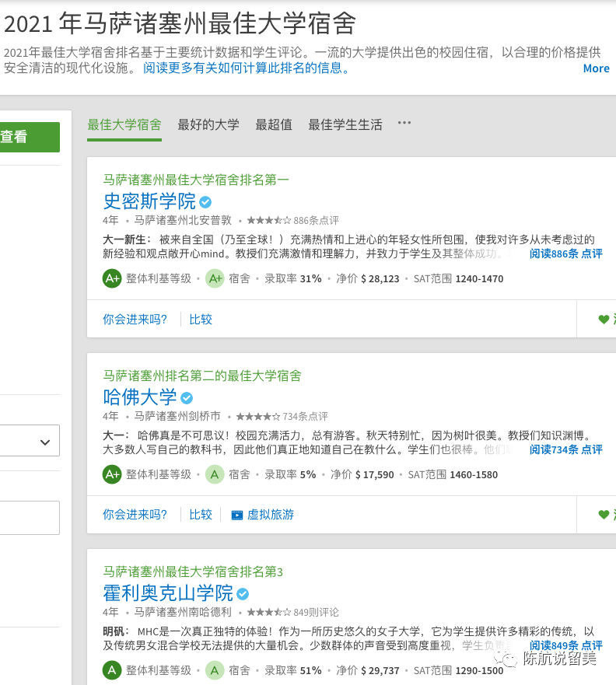Open the three-dot more tabs menu
This screenshot has height=685, width=616.
coord(404,123)
